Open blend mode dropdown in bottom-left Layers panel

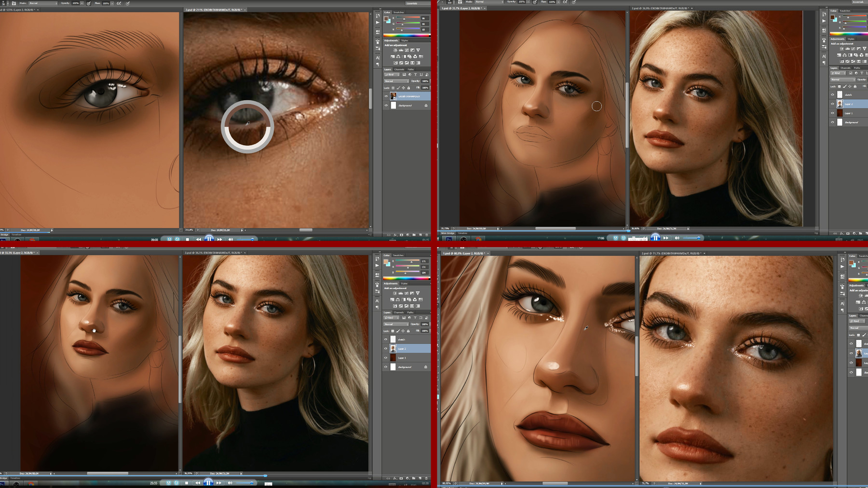click(x=396, y=324)
